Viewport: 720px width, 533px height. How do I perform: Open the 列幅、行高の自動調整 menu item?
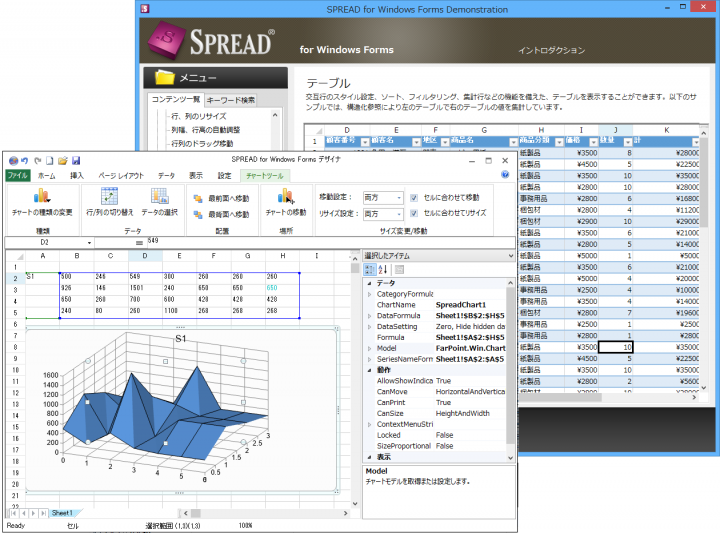pos(205,130)
